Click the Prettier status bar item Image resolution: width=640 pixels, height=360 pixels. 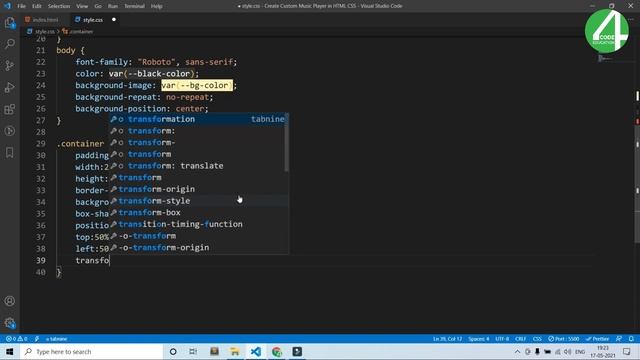(x=597, y=339)
